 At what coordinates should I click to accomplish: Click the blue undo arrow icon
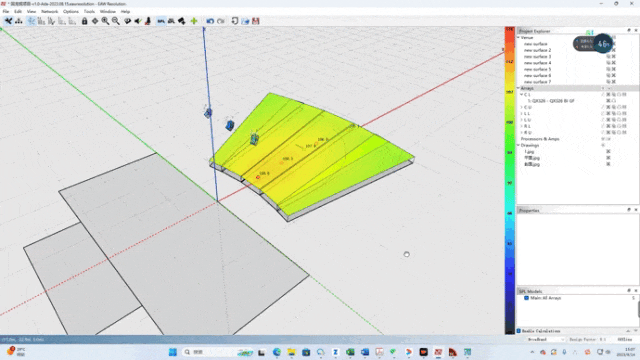pos(210,21)
